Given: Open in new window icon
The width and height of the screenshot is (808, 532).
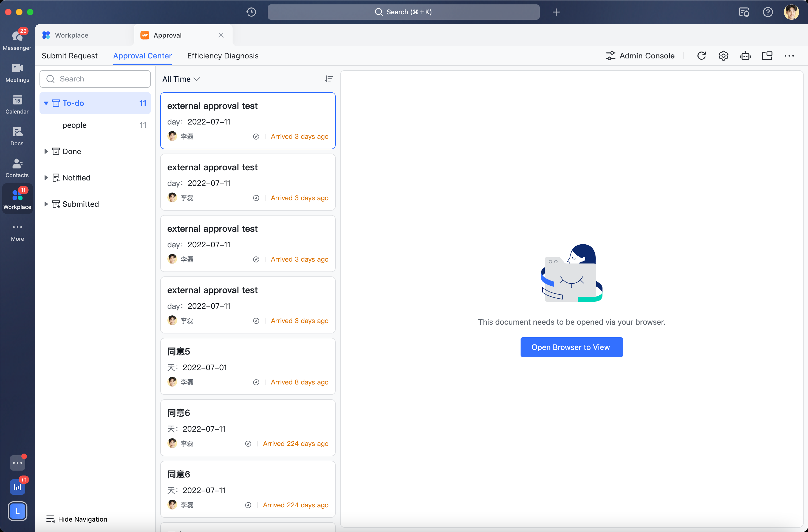Looking at the screenshot, I should tap(767, 56).
